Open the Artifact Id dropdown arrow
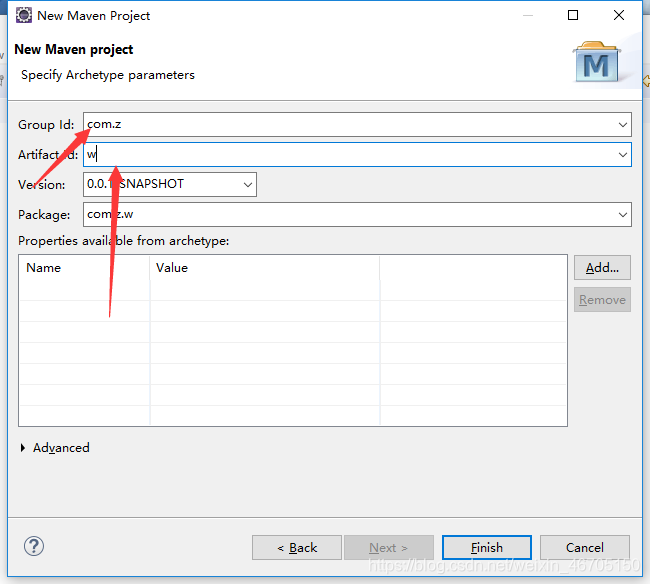Screen dimensions: 650x584 coord(622,155)
